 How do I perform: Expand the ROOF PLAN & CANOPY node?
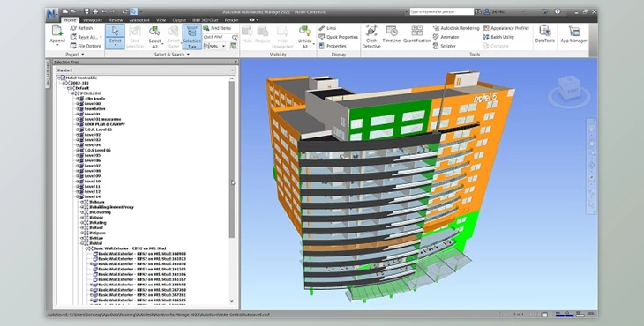point(77,124)
